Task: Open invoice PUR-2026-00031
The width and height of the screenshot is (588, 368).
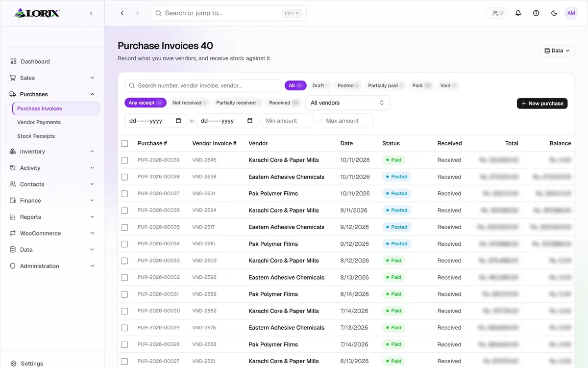Action: coord(159,294)
